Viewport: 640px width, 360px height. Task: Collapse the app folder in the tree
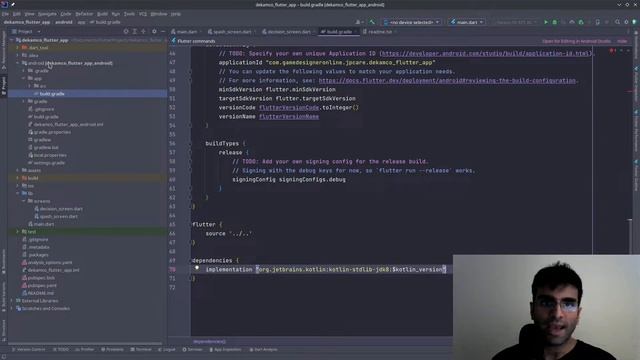[24, 78]
